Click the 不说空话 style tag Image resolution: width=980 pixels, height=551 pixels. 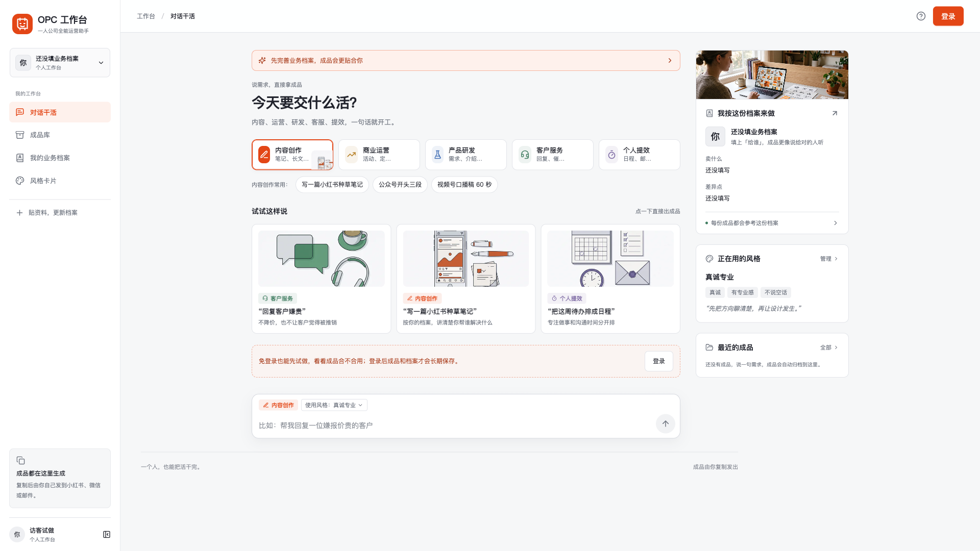tap(775, 293)
